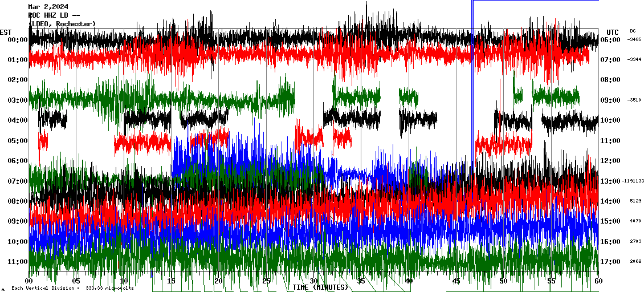
Task: Click the 09:00 UTC time label
Action: click(x=610, y=100)
